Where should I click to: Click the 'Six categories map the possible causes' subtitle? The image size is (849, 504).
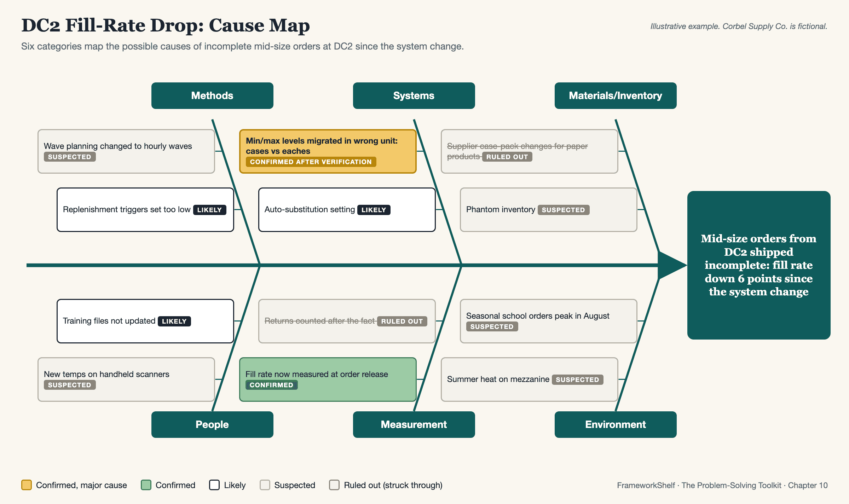click(x=242, y=46)
